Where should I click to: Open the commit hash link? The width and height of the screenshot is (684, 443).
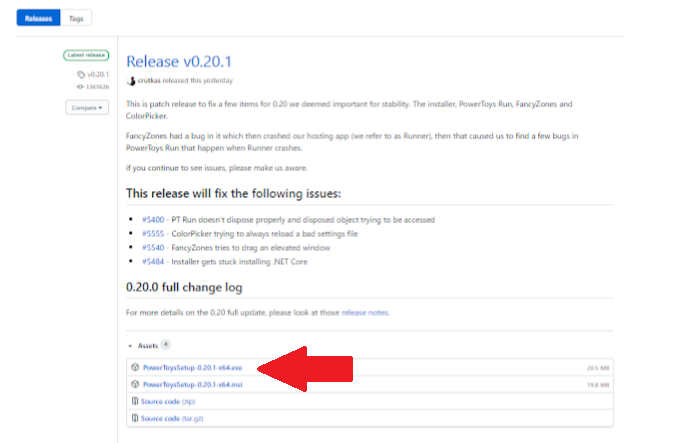click(x=97, y=87)
